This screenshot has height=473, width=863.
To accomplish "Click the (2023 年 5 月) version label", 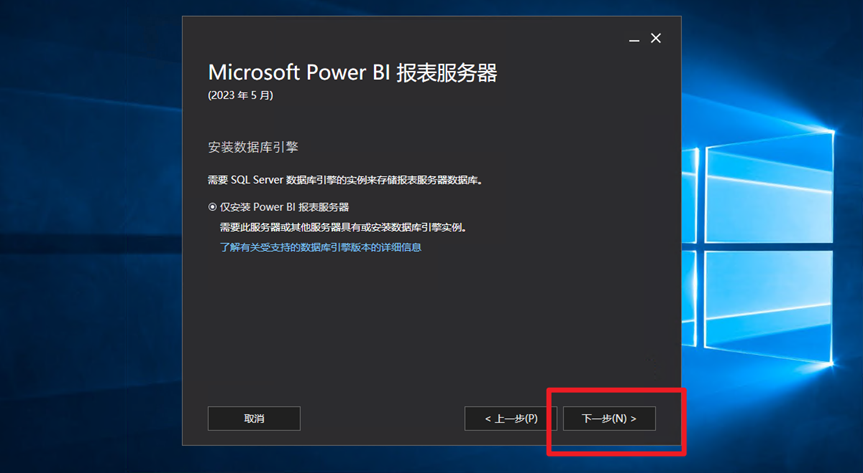I will (x=240, y=96).
